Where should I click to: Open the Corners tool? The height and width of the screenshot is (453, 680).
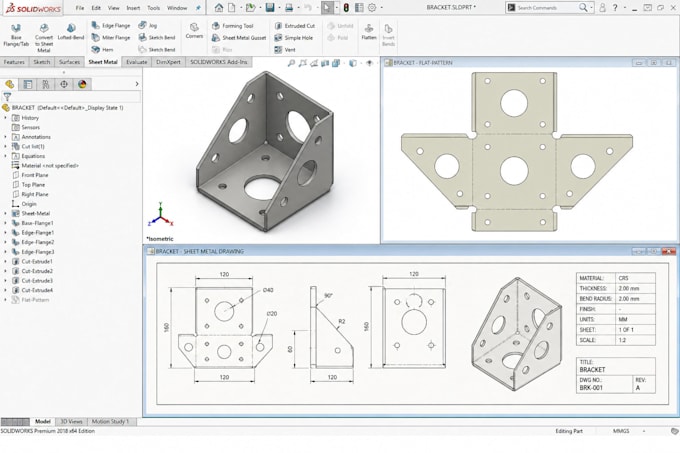coord(194,31)
